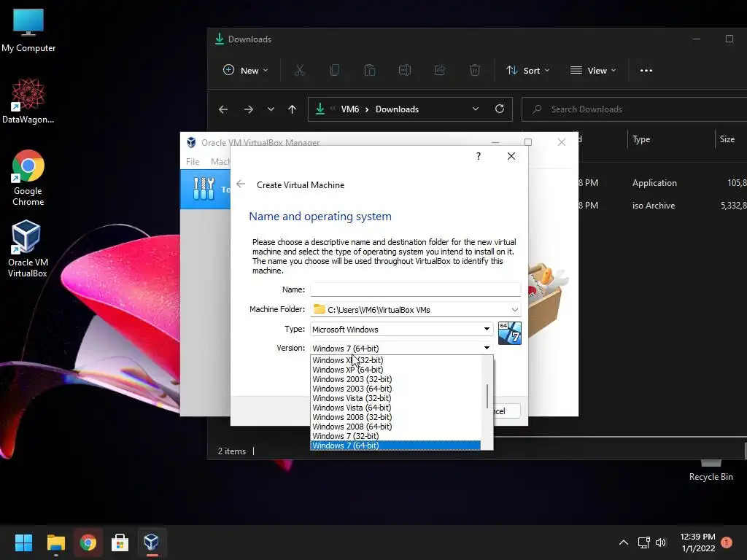Image resolution: width=747 pixels, height=560 pixels.
Task: Open See more ellipsis in Downloads toolbar
Action: (646, 71)
